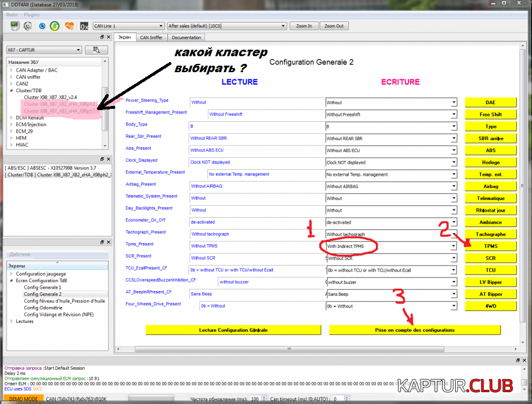Open the Tpms_Present write dropdown
Image resolution: width=532 pixels, height=404 pixels.
[453, 246]
